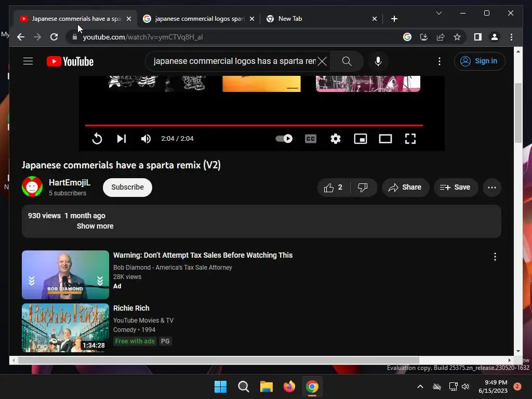Open options menu for the Tax Sales ad
The width and height of the screenshot is (532, 399).
click(495, 257)
